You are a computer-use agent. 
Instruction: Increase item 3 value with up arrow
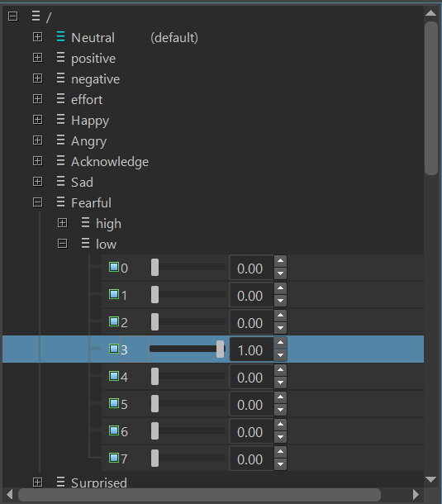(x=280, y=343)
